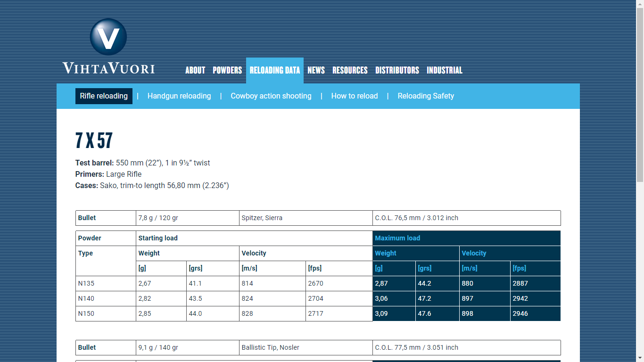Image resolution: width=644 pixels, height=362 pixels.
Task: Open the Powders menu
Action: [227, 70]
